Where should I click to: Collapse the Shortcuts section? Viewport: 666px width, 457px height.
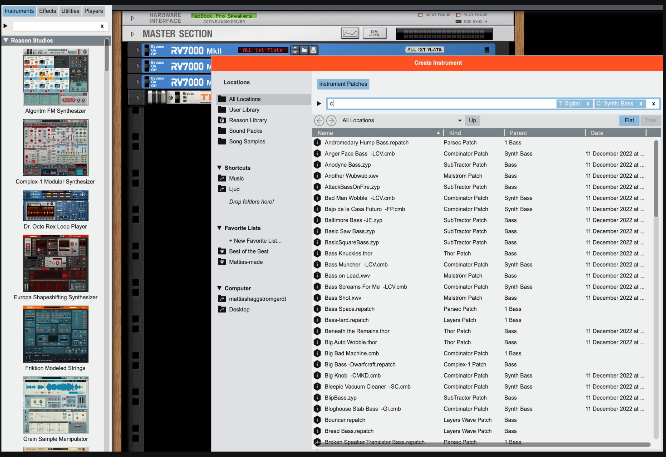point(219,168)
